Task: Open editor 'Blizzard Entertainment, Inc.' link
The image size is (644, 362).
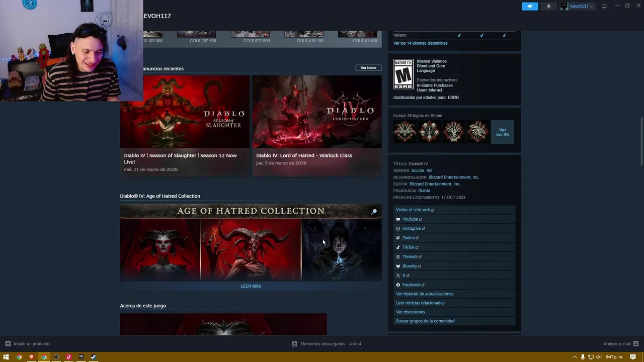Action: point(435,184)
